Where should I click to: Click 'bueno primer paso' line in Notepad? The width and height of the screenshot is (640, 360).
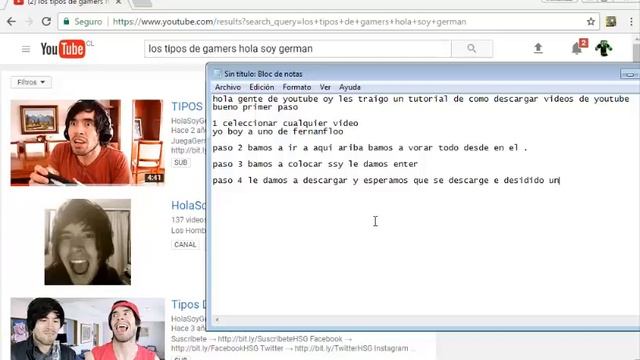pyautogui.click(x=255, y=107)
